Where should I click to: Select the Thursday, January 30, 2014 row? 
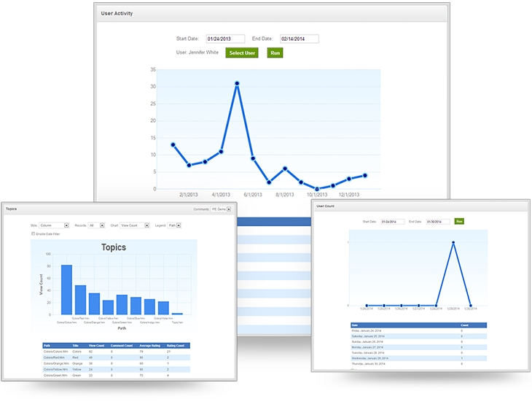pos(419,364)
